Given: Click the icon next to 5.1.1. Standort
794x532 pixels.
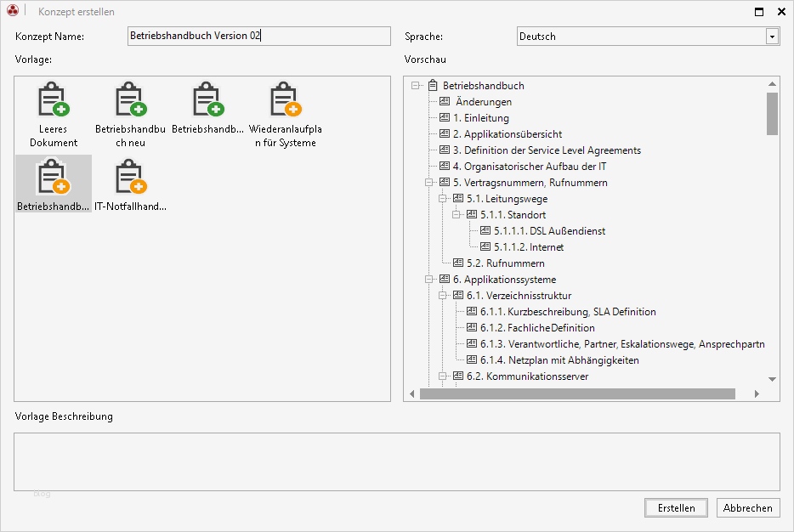Looking at the screenshot, I should coord(472,215).
